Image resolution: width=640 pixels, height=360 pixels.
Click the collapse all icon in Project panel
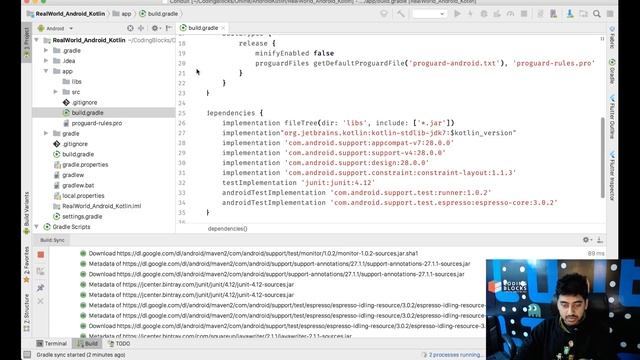coord(141,28)
